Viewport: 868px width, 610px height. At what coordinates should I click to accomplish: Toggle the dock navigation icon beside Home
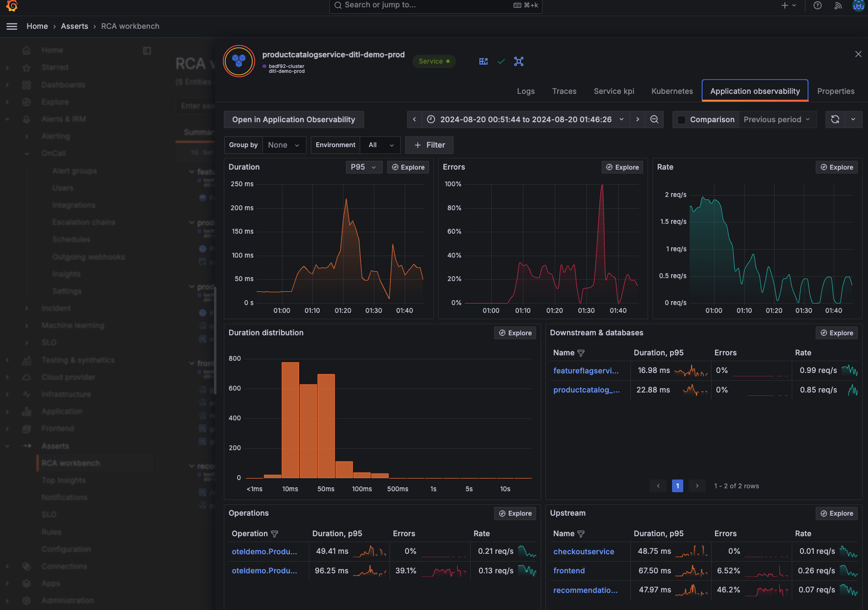coord(148,50)
